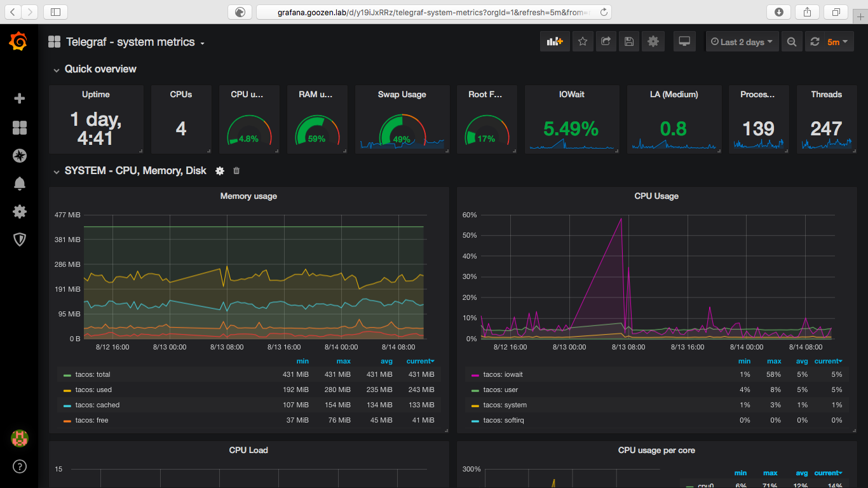Open the Dashboards grid icon in sidebar
Viewport: 868px width, 488px height.
coord(20,128)
